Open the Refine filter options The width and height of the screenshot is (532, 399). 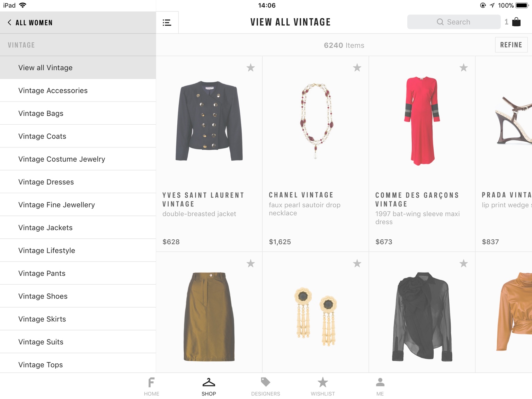(511, 45)
